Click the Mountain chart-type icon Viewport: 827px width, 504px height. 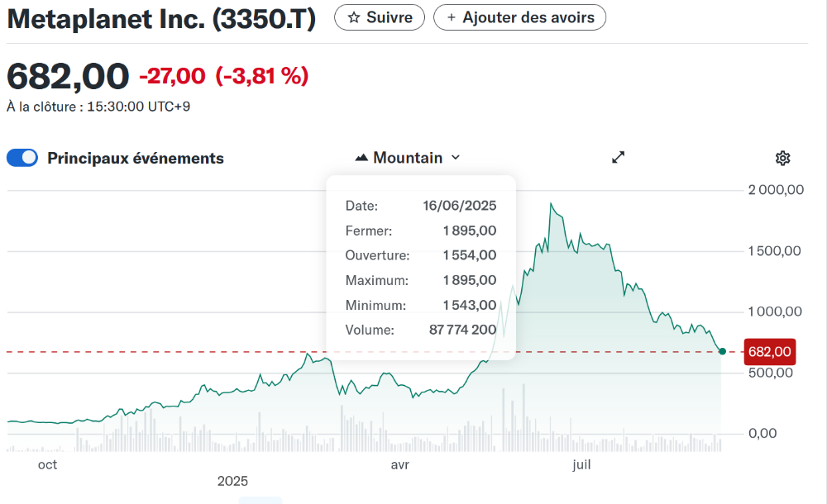(x=361, y=158)
